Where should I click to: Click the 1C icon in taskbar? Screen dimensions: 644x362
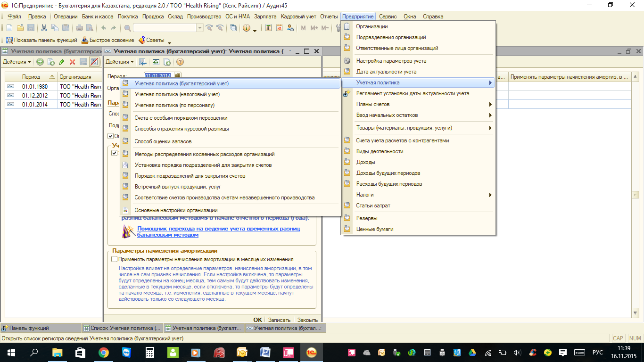(311, 353)
